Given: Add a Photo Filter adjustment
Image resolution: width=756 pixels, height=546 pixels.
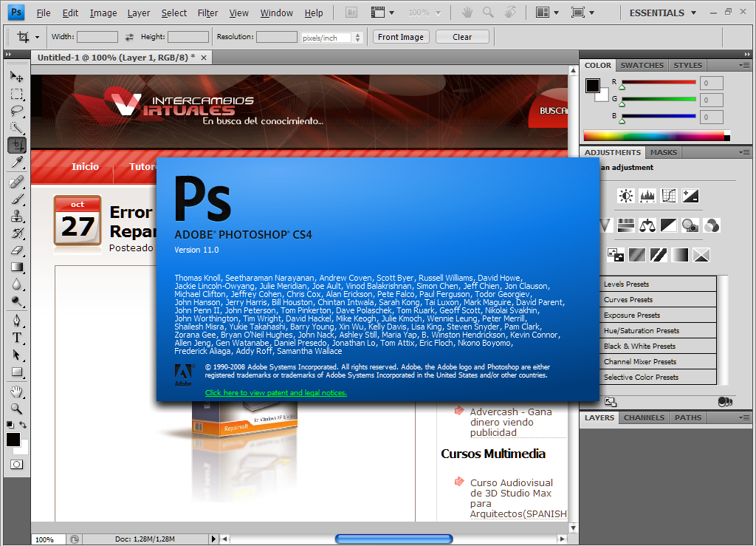Looking at the screenshot, I should click(x=690, y=225).
